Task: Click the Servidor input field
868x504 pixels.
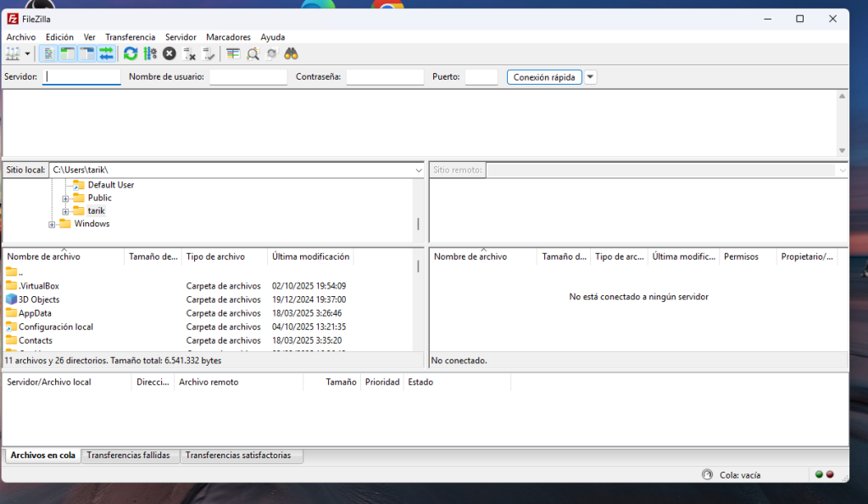Action: (x=82, y=77)
